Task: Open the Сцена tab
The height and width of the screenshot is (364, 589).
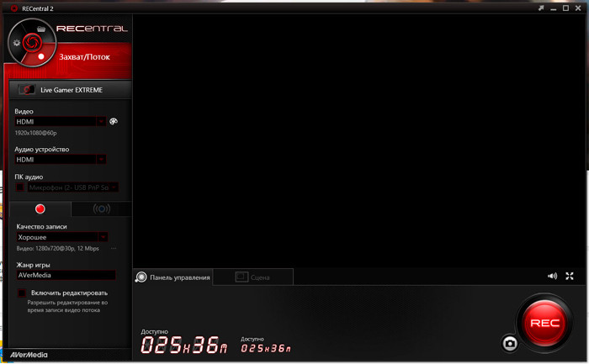Action: coord(252,277)
